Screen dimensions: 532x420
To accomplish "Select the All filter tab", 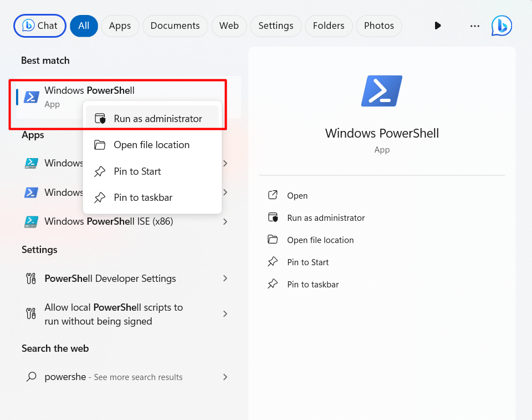I will [x=84, y=26].
